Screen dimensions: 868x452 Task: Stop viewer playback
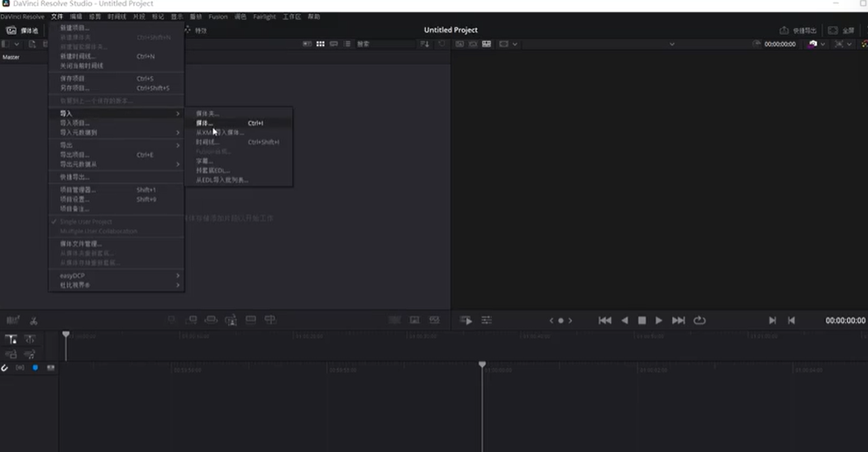642,321
